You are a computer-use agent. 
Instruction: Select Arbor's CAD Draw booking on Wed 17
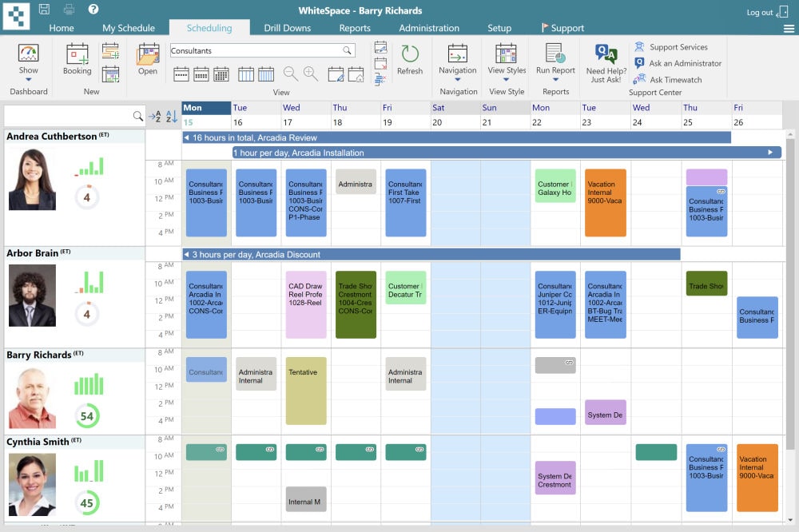pyautogui.click(x=306, y=304)
